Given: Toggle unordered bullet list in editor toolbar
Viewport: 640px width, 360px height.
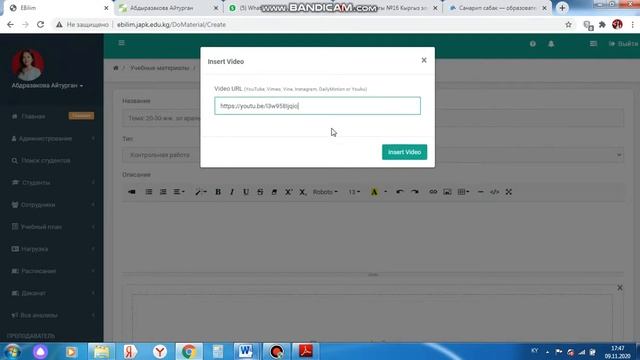Looking at the screenshot, I should [149, 192].
